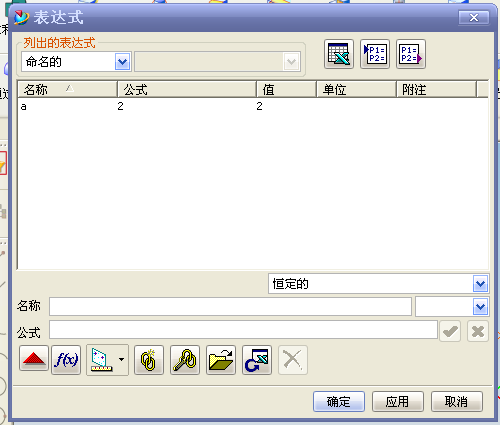500x425 pixels.
Task: Open the 命名的 listed expressions dropdown
Action: coord(122,62)
